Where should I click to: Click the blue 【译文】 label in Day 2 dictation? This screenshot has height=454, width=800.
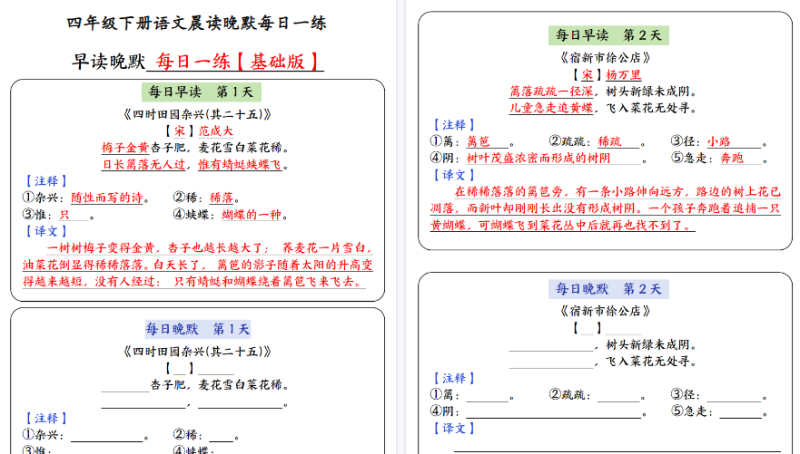click(454, 428)
